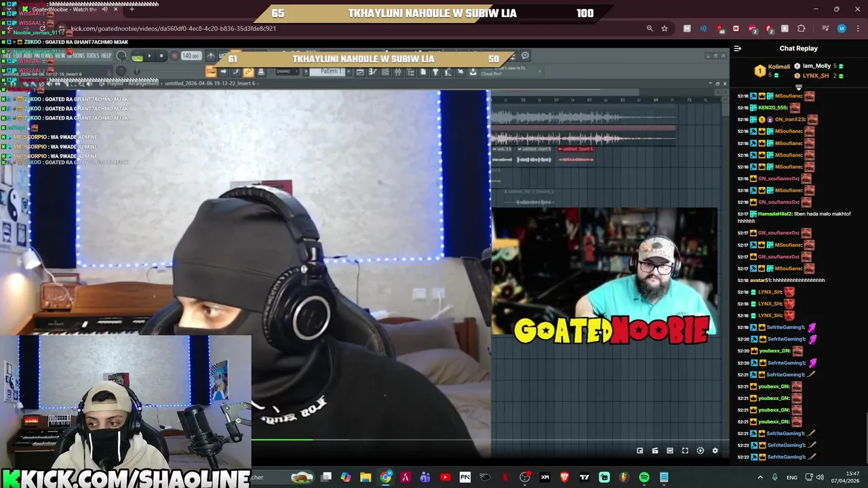The height and width of the screenshot is (488, 868).
Task: Open Netflix from the taskbar
Action: coord(505,477)
